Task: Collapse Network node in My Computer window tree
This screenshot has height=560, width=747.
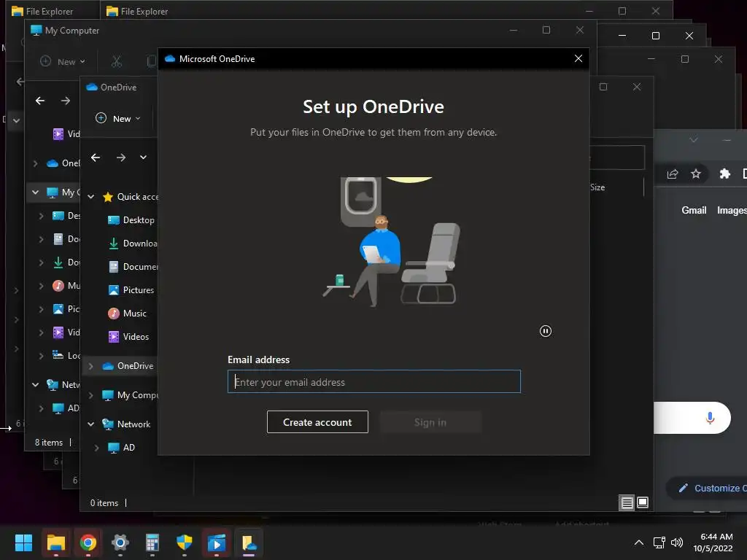Action: 35,385
